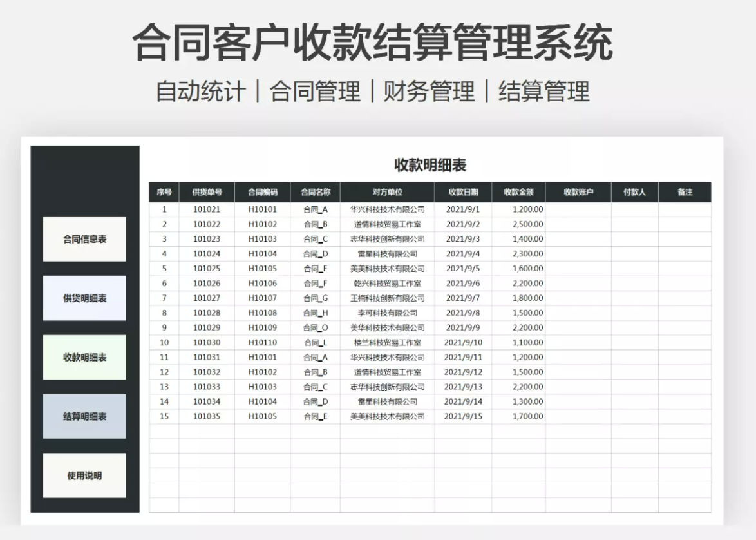The image size is (756, 540).
Task: Open the 结算明细表 sheet button
Action: click(x=84, y=416)
